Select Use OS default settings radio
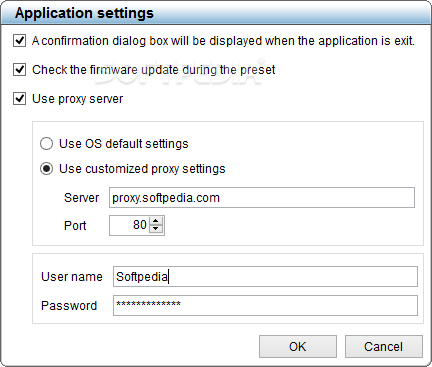This screenshot has width=432, height=367. [46, 144]
